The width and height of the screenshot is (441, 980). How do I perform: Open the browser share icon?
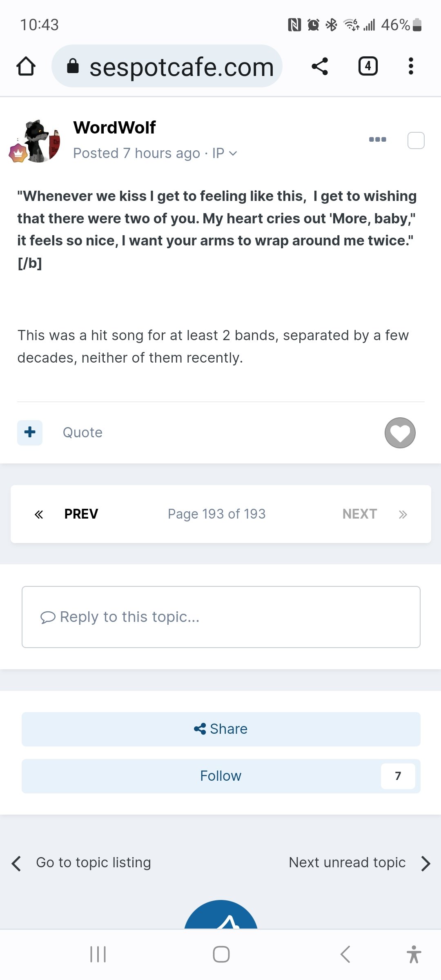click(320, 66)
